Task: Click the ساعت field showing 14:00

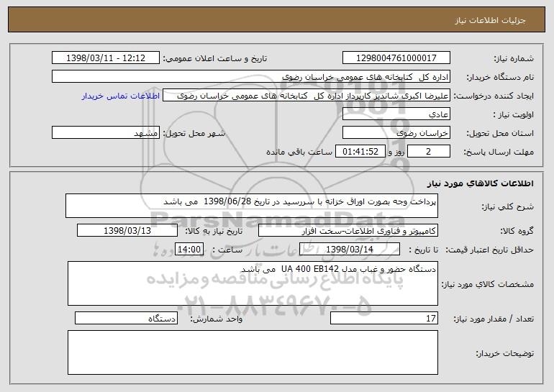Action: [x=189, y=250]
